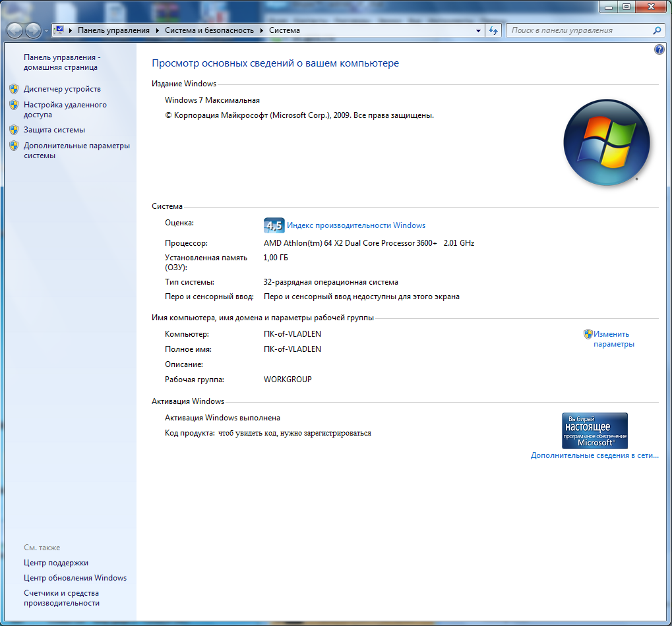672x626 pixels.
Task: Click the Forward navigation arrow button
Action: (32, 30)
